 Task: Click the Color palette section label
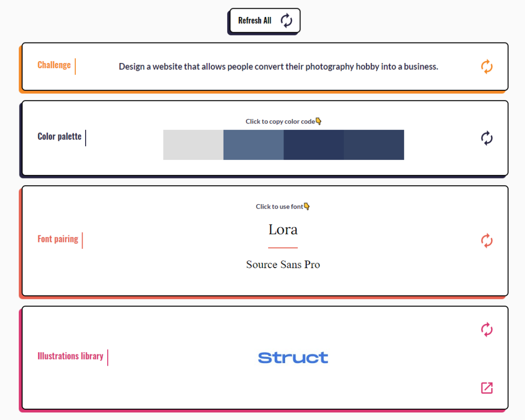pos(59,136)
